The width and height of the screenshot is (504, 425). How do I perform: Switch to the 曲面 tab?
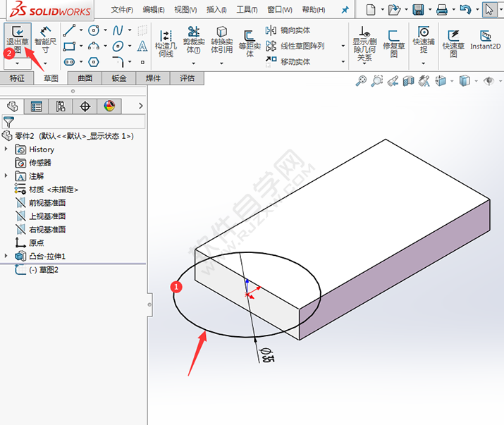[85, 78]
